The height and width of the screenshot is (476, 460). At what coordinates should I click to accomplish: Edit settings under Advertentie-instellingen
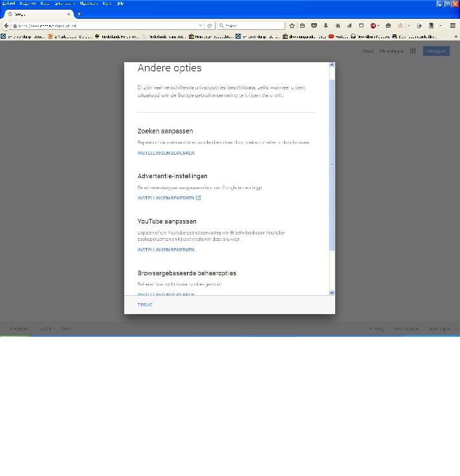point(166,198)
